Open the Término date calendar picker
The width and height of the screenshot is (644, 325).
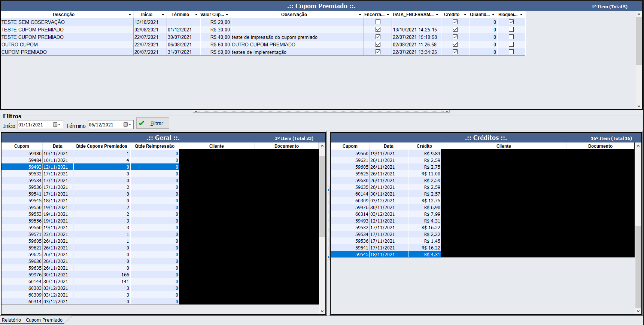pos(127,125)
